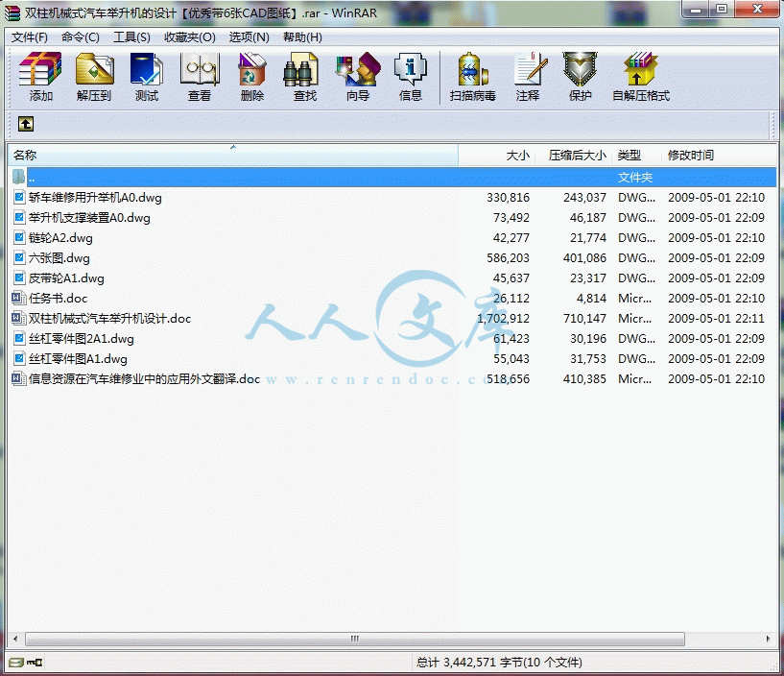Image resolution: width=784 pixels, height=676 pixels.
Task: Click the 扫描病毒 (Virus Scan) icon
Action: [473, 77]
